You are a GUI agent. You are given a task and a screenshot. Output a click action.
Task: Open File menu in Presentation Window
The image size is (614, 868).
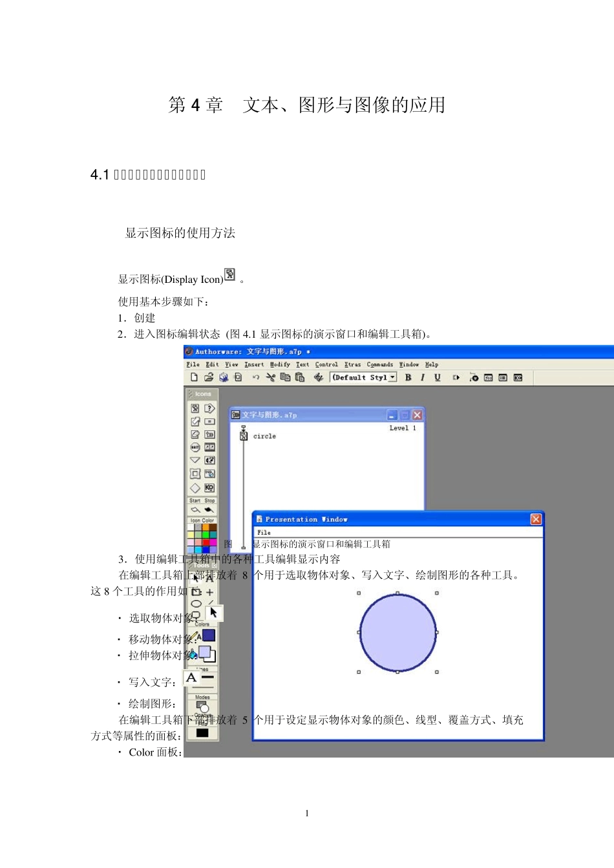pos(264,532)
